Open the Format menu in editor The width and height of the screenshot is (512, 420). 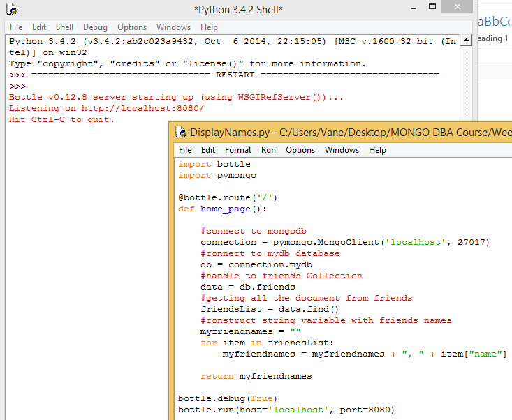pyautogui.click(x=238, y=150)
